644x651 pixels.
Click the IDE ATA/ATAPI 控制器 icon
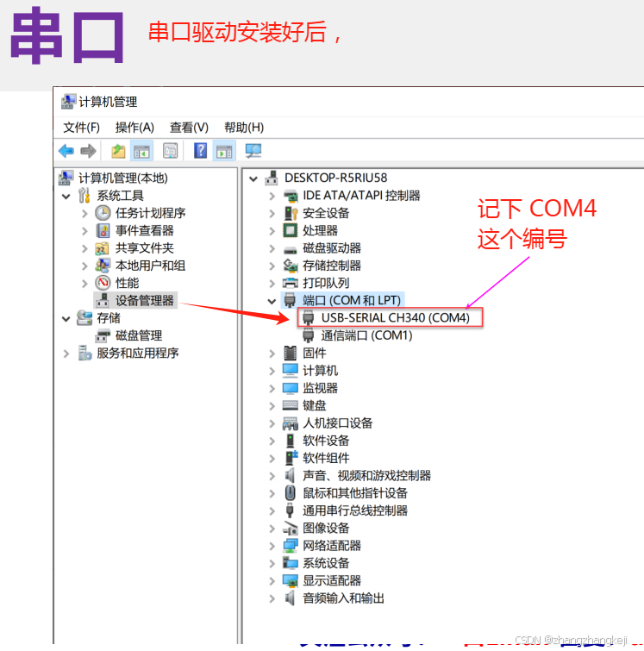tap(291, 196)
